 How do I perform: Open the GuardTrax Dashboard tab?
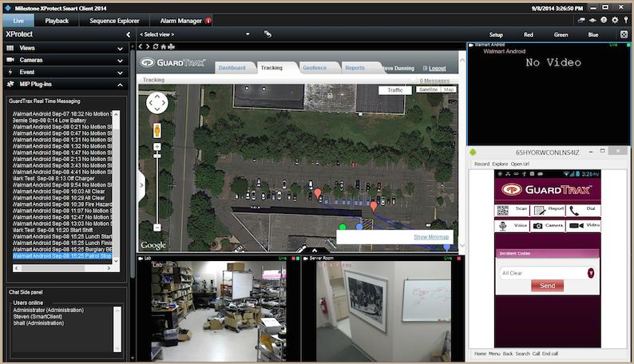pyautogui.click(x=232, y=68)
